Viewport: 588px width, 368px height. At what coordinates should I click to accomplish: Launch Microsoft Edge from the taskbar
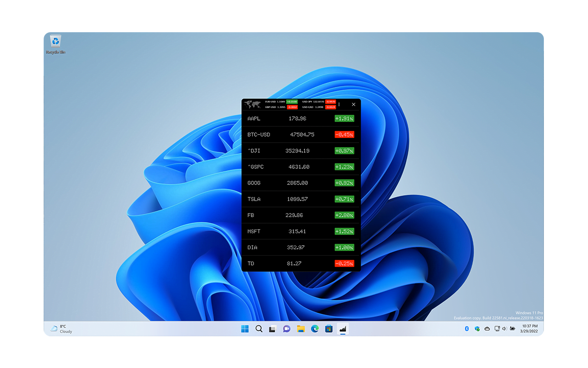click(x=315, y=328)
